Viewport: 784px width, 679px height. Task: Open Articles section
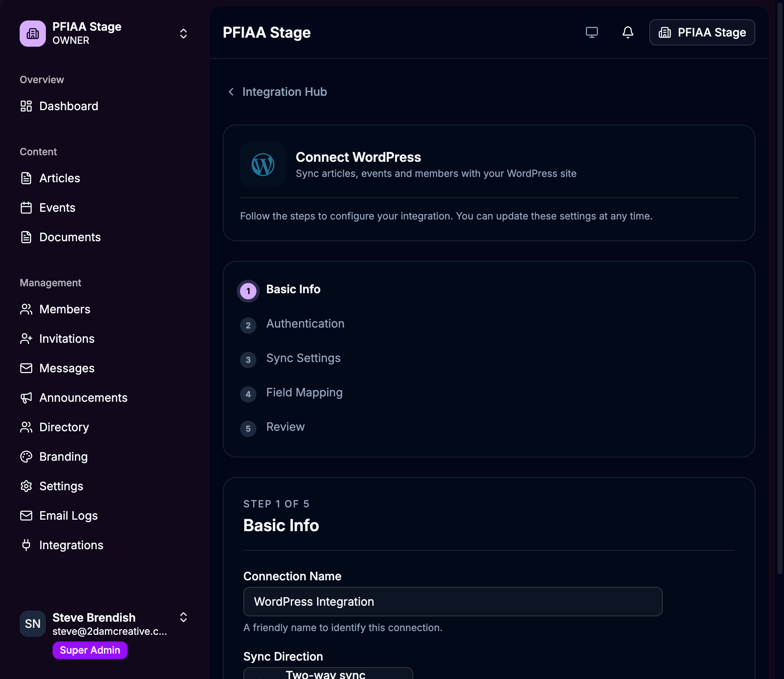click(60, 178)
